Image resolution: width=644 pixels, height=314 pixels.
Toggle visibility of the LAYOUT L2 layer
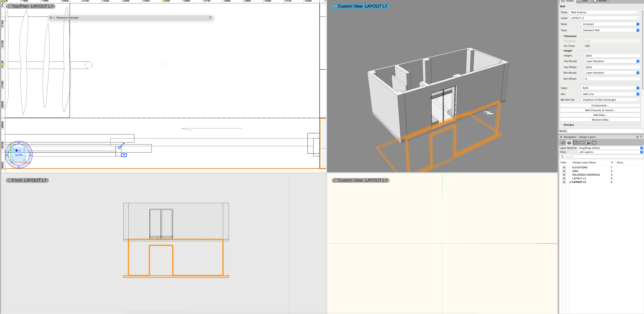564,178
